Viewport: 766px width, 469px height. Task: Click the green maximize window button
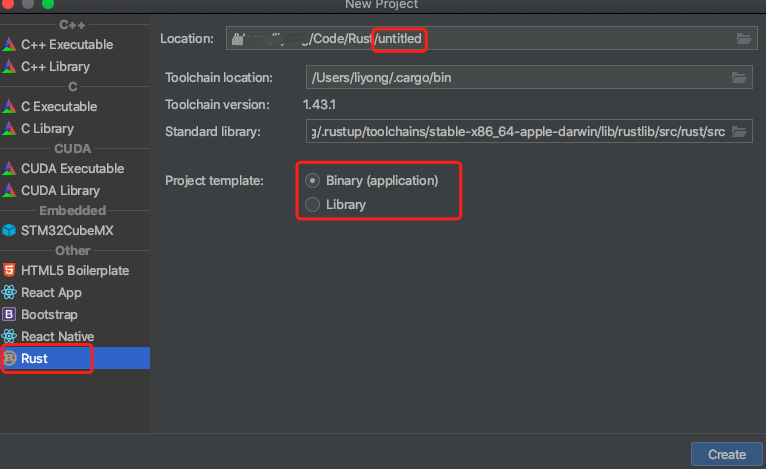click(48, 4)
